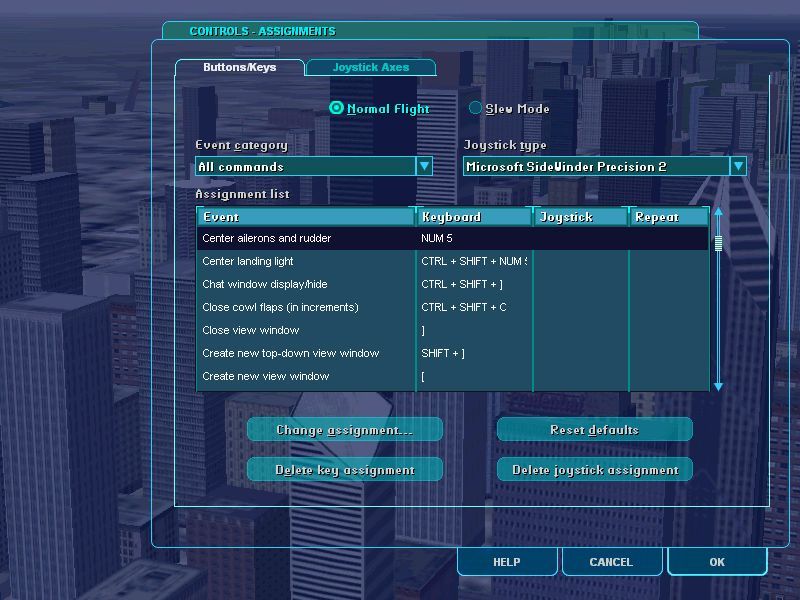Screen dimensions: 800x600
Task: Switch to the Joystick Axes tab
Action: tap(370, 67)
